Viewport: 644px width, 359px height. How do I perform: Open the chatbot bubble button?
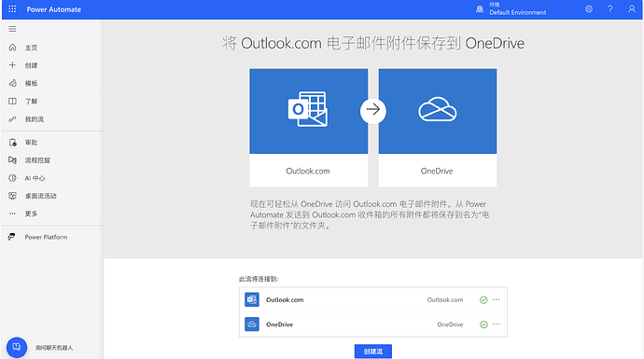(17, 347)
